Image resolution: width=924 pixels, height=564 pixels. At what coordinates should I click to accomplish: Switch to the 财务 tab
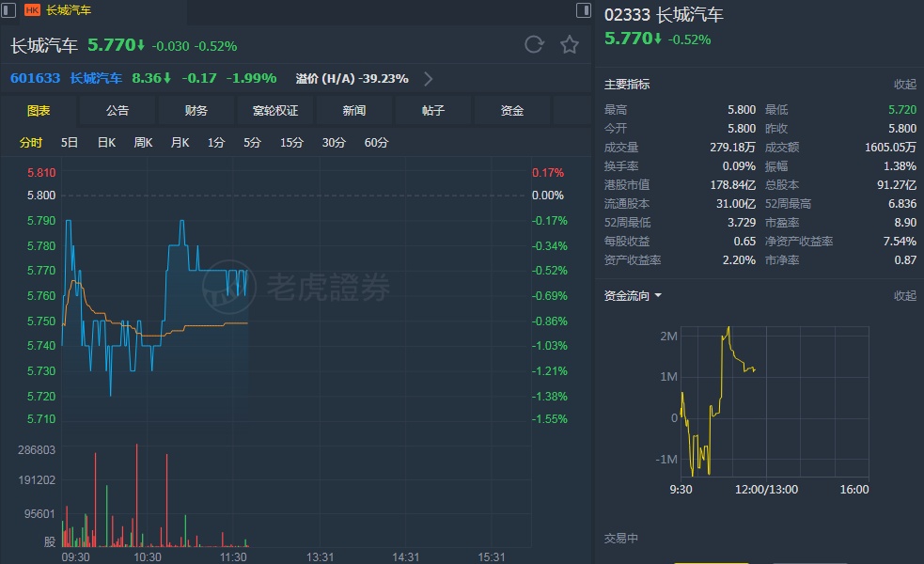point(196,110)
